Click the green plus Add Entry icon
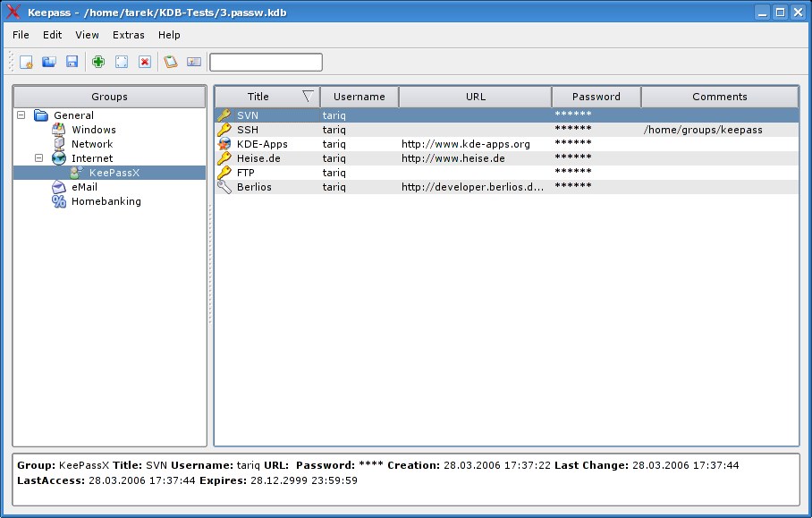This screenshot has width=812, height=518. pos(98,62)
